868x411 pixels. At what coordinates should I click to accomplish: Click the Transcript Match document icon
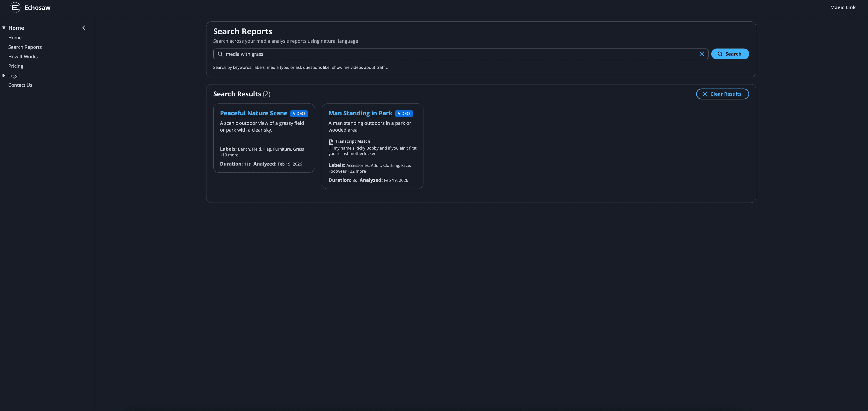[331, 141]
